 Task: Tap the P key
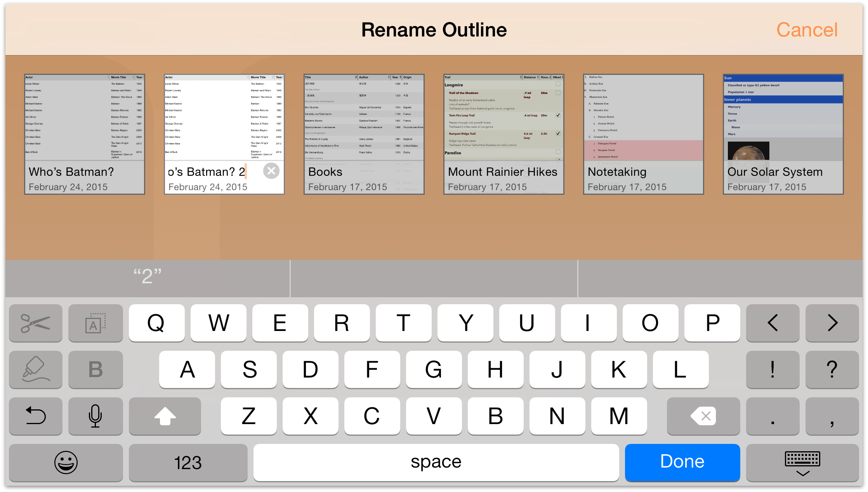(x=712, y=323)
